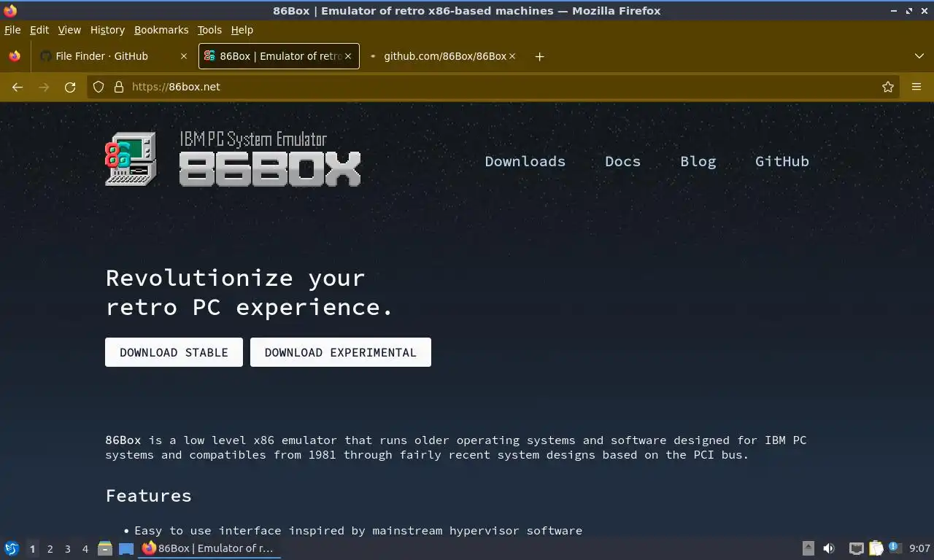Open a new tab with plus button
The width and height of the screenshot is (934, 560).
[x=539, y=56]
